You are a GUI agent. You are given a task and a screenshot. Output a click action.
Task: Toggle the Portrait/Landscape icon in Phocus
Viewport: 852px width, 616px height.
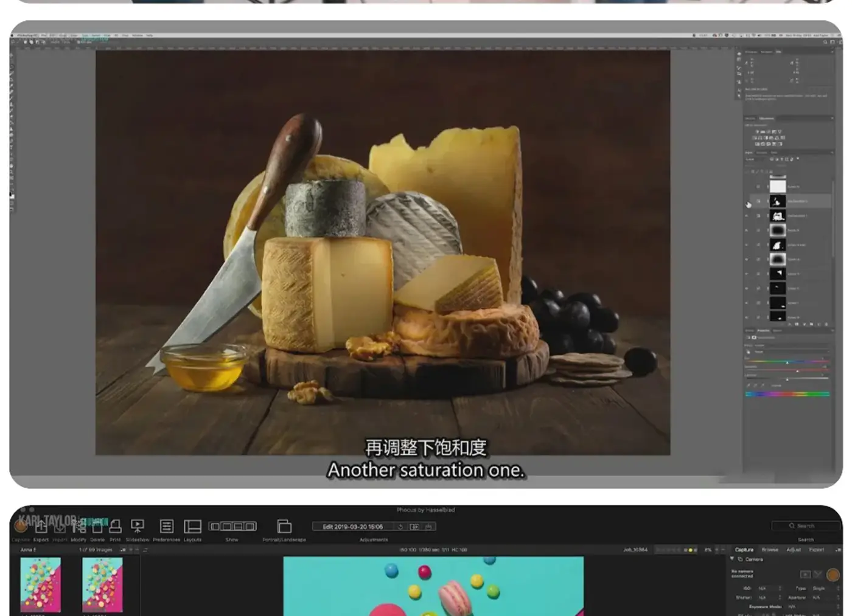point(284,527)
